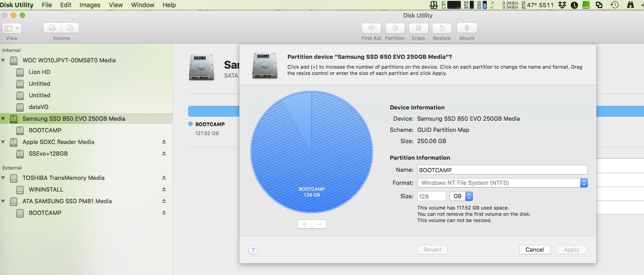Click the green drive menu bar icon
Viewport: 644px width, 275px height.
pos(586,5)
